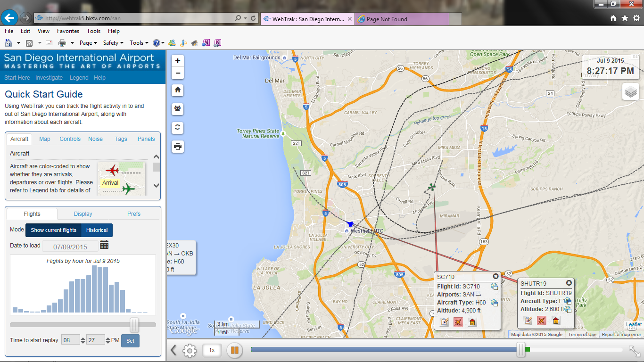
Task: Toggle fullscreen map with expand arrows
Action: pyautogui.click(x=634, y=351)
